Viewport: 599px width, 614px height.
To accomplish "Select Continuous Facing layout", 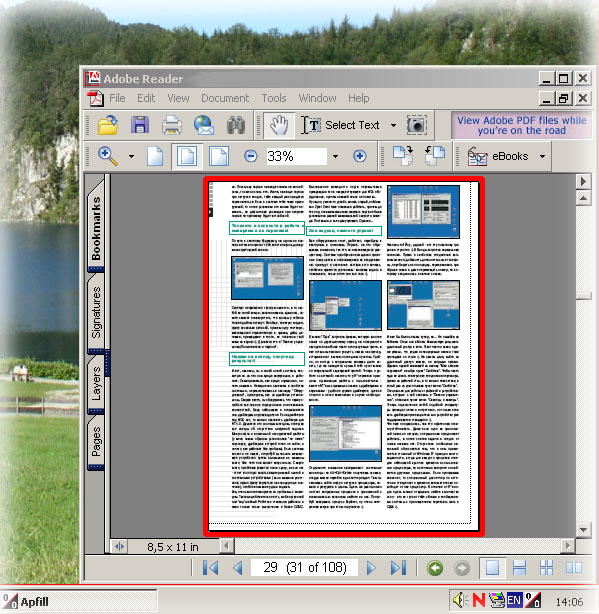I will [x=546, y=567].
